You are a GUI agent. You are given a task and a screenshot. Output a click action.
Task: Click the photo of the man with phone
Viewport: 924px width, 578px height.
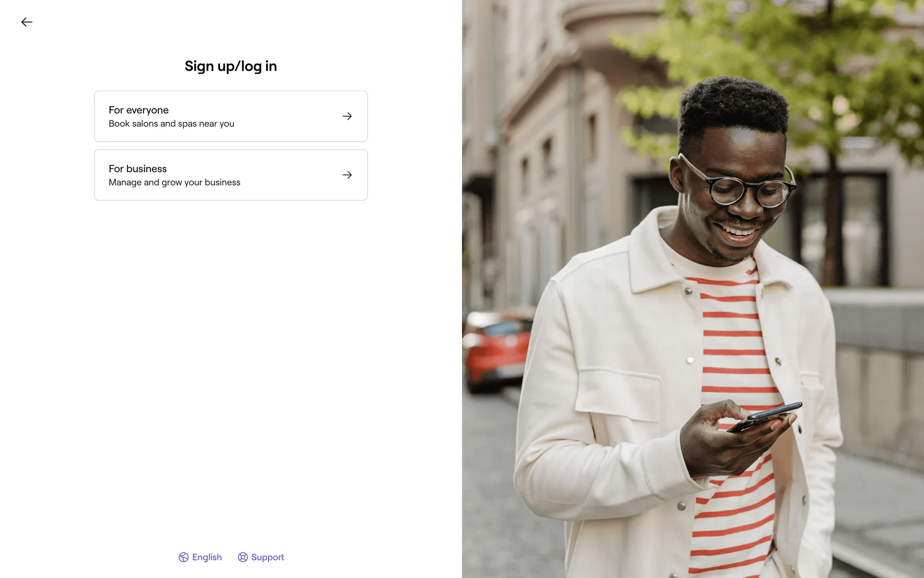pos(693,289)
